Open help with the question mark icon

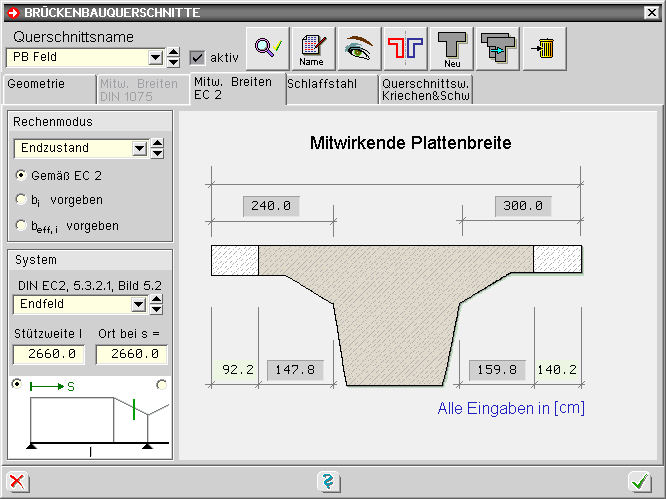tap(329, 482)
